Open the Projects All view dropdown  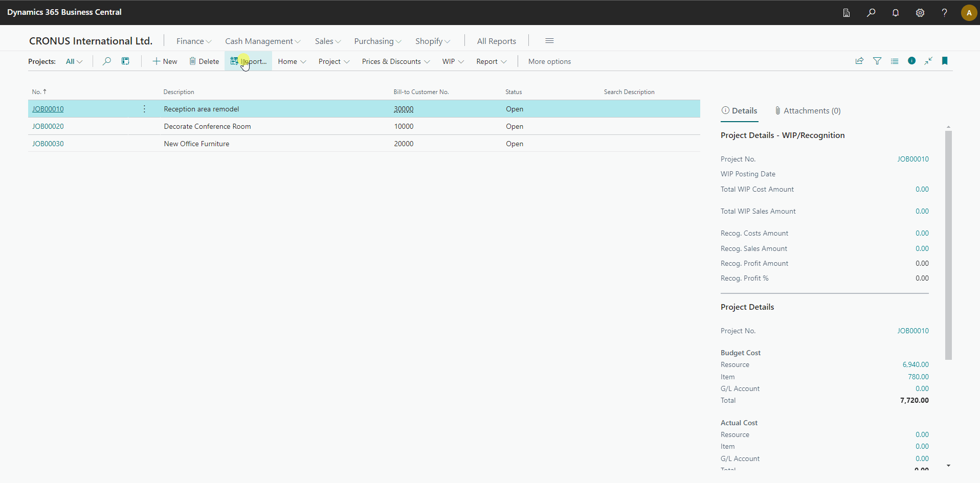74,61
